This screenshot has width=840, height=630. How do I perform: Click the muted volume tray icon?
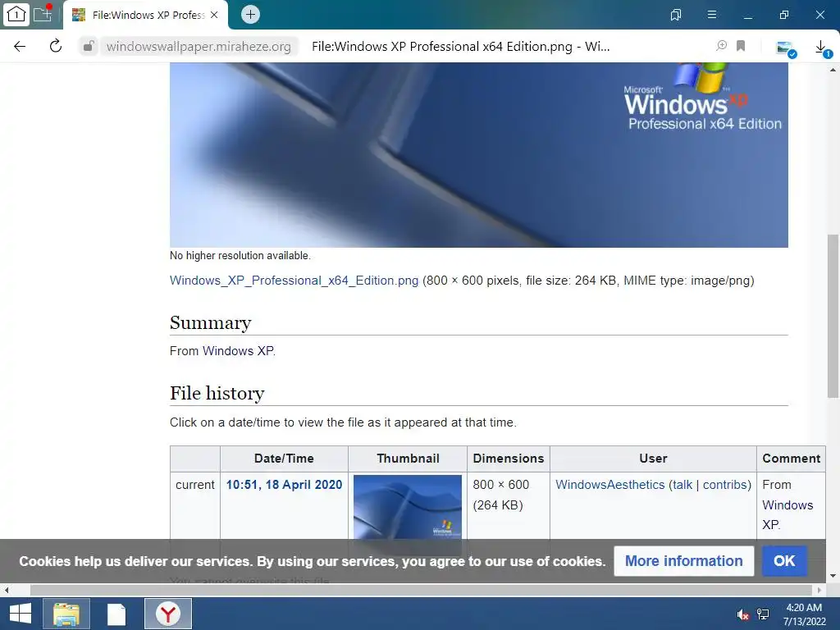click(x=743, y=614)
